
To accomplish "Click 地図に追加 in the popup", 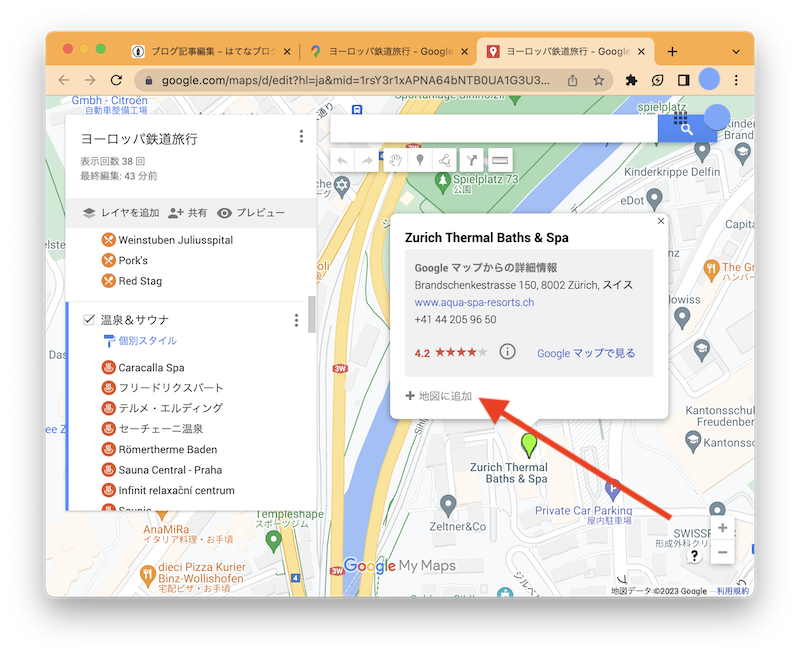I will (x=439, y=396).
